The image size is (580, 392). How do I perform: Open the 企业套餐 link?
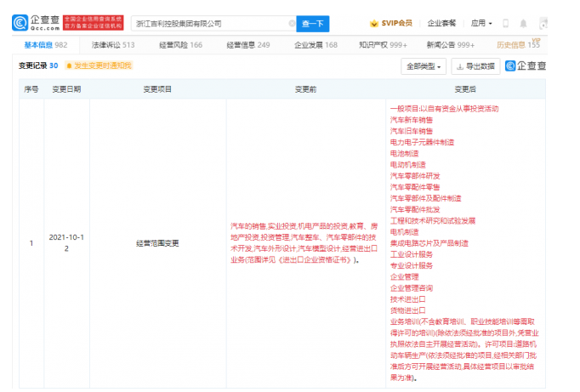(441, 24)
